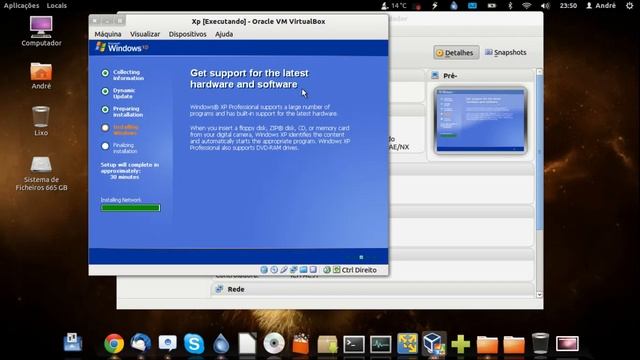The width and height of the screenshot is (640, 360).
Task: Launch Google Chrome from the dock
Action: tap(114, 344)
